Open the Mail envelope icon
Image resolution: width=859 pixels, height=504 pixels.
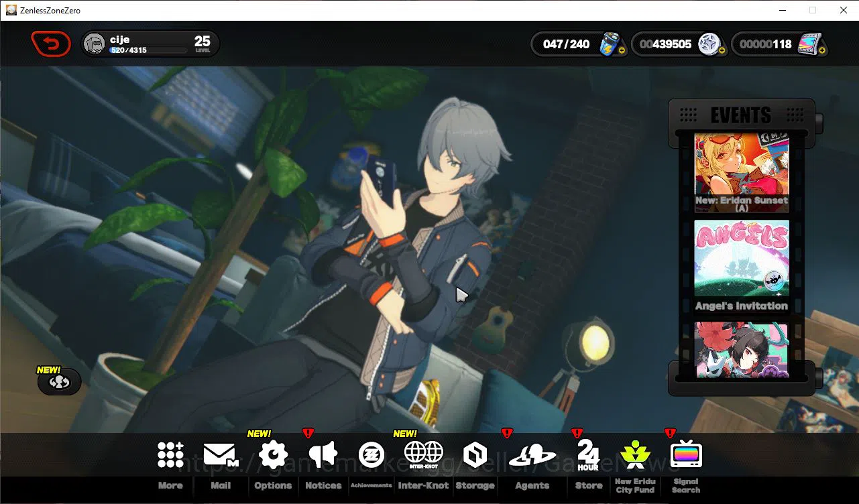click(221, 454)
